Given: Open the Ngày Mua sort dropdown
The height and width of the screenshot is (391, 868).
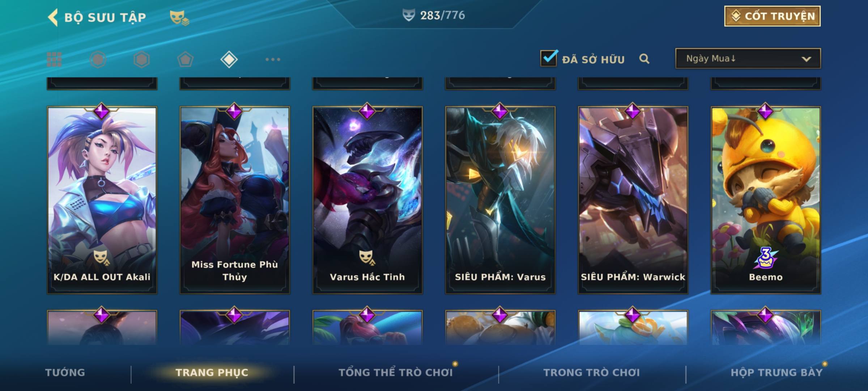Looking at the screenshot, I should coord(748,58).
